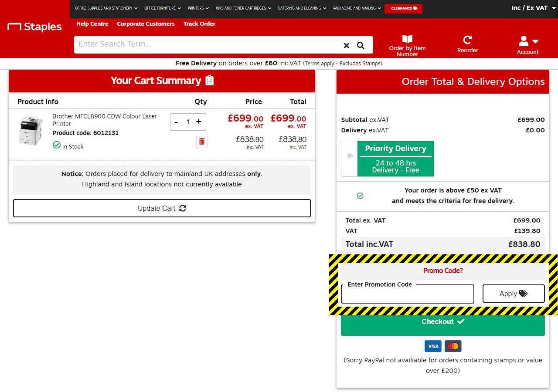558x392 pixels.
Task: Click the Reorder refresh icon
Action: [468, 40]
